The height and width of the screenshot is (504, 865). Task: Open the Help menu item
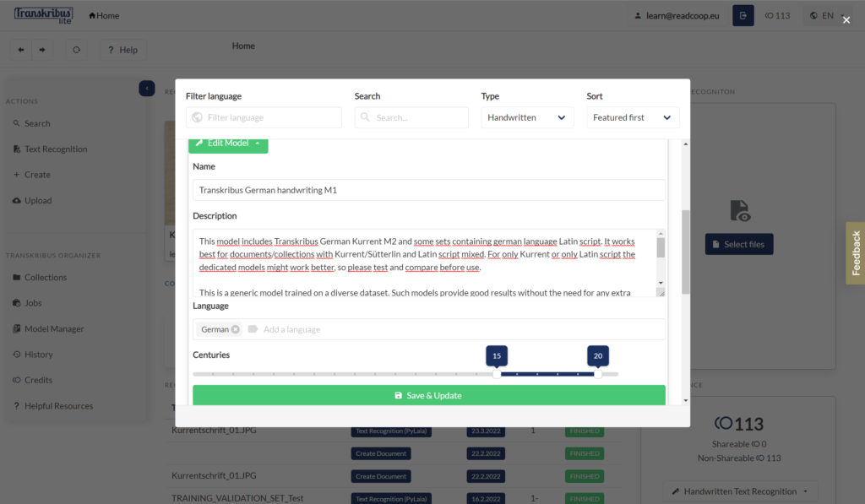[x=121, y=50]
